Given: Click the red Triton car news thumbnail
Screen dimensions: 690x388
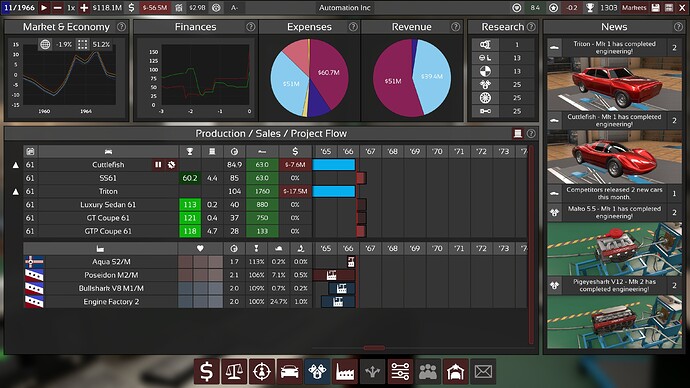Looking at the screenshot, I should (x=614, y=84).
